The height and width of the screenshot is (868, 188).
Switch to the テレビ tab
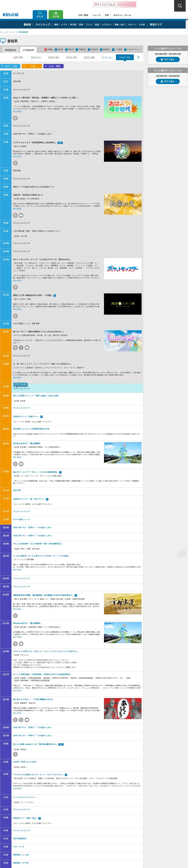(40, 15)
